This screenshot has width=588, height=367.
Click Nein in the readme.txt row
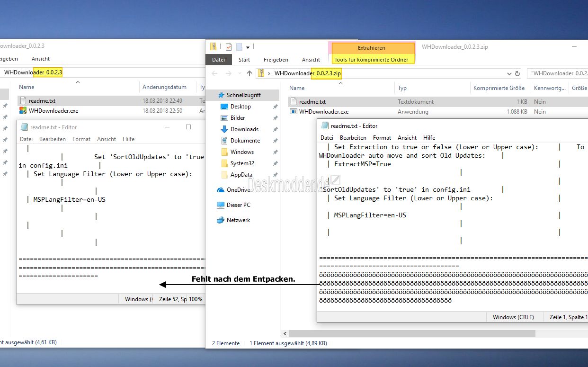[x=540, y=102]
